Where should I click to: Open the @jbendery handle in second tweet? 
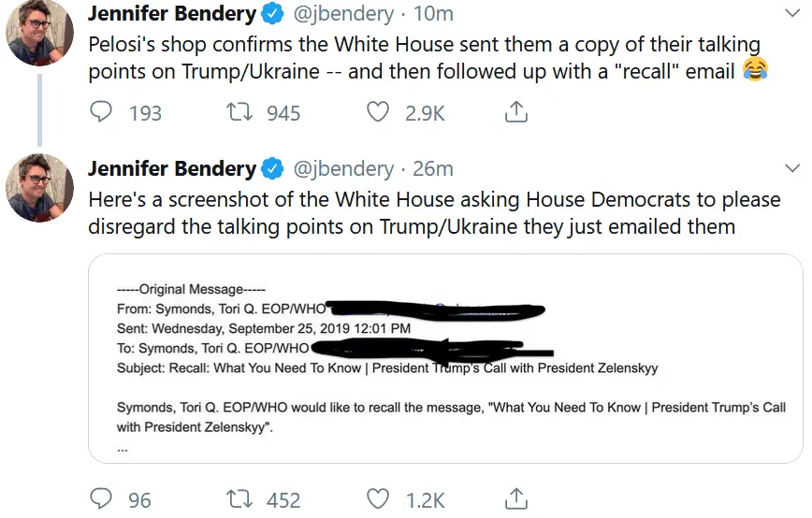point(343,169)
